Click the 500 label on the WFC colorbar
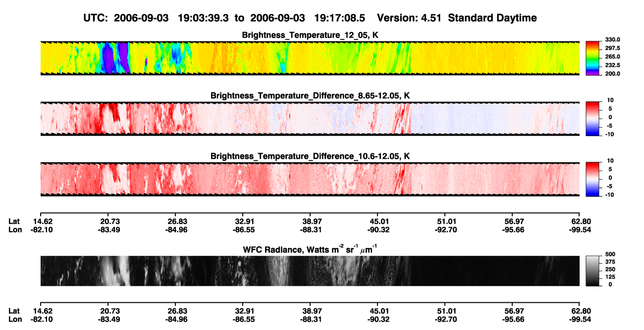This screenshot has width=644, height=330. click(610, 255)
